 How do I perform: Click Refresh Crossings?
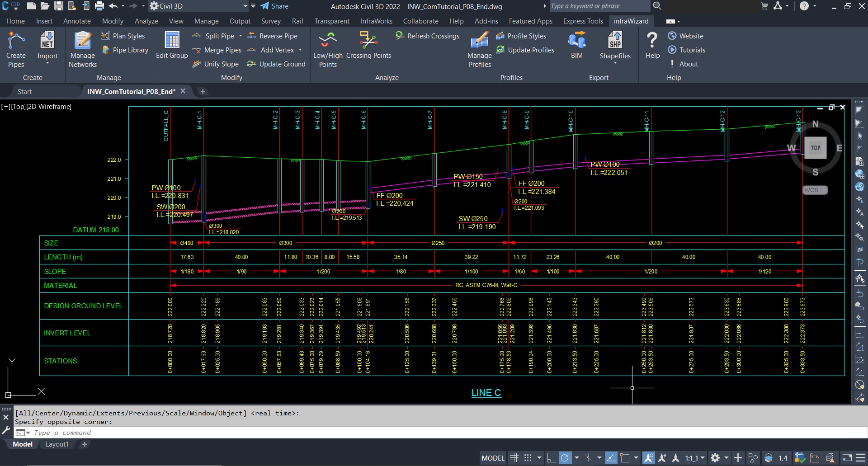(x=428, y=36)
